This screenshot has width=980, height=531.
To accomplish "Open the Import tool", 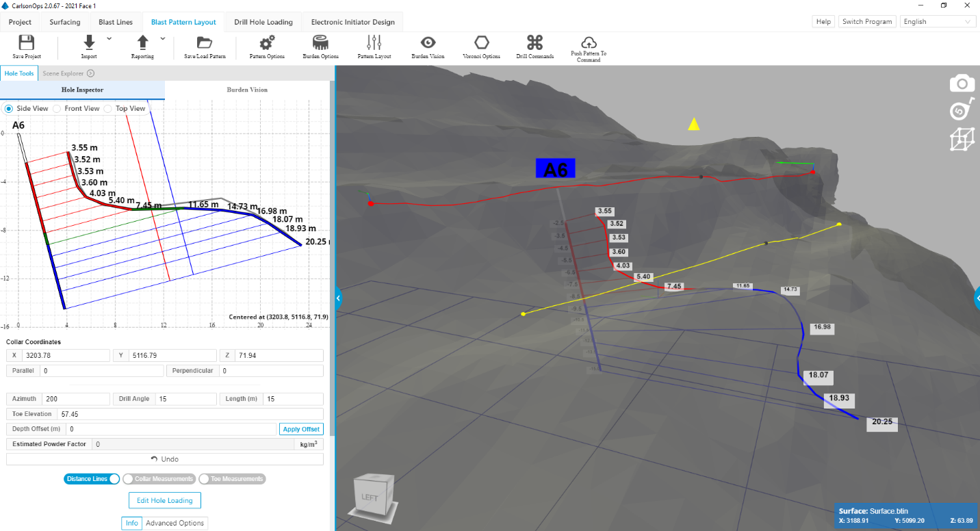I will 89,42.
